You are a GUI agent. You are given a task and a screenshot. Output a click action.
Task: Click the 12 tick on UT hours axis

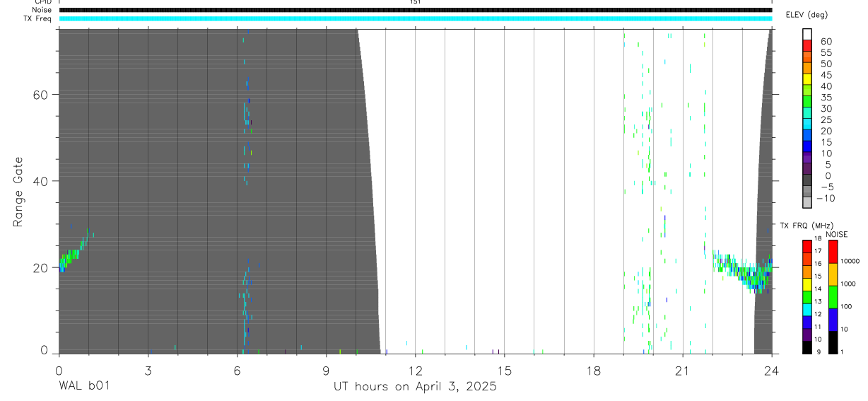pyautogui.click(x=415, y=370)
